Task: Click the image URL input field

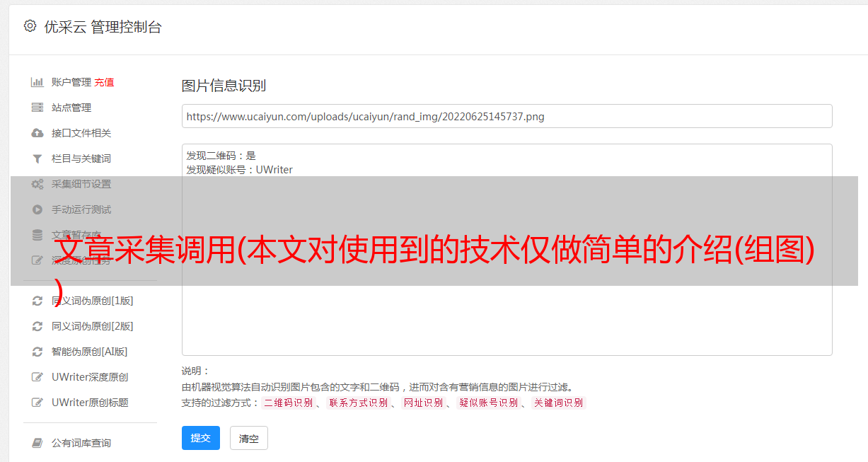Action: point(507,116)
